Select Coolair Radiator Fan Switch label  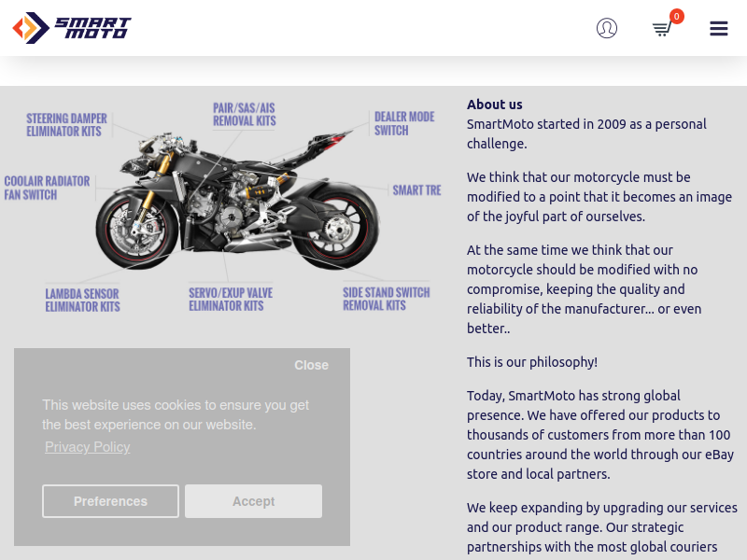pyautogui.click(x=47, y=188)
